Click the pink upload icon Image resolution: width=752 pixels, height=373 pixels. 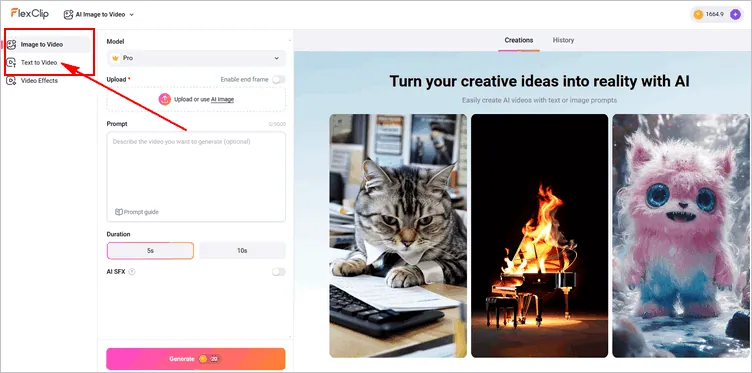(164, 99)
